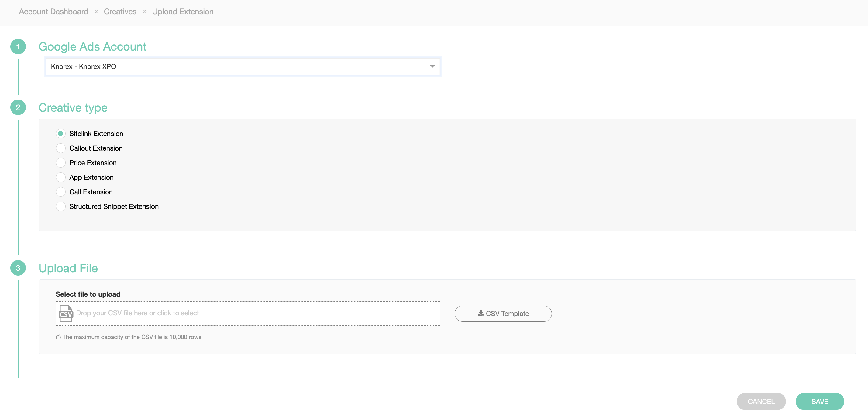Go to Account Dashboard breadcrumb
The image size is (868, 414).
(53, 12)
